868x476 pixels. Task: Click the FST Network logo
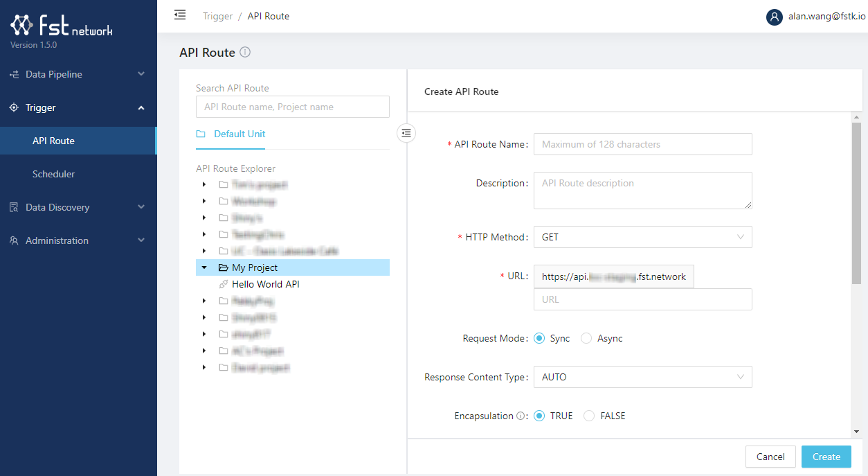pyautogui.click(x=61, y=26)
